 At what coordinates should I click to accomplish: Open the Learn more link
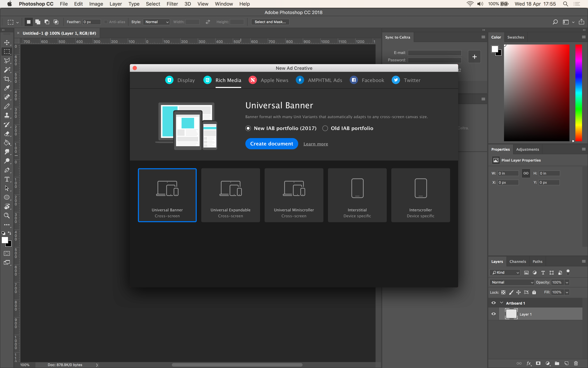point(316,144)
